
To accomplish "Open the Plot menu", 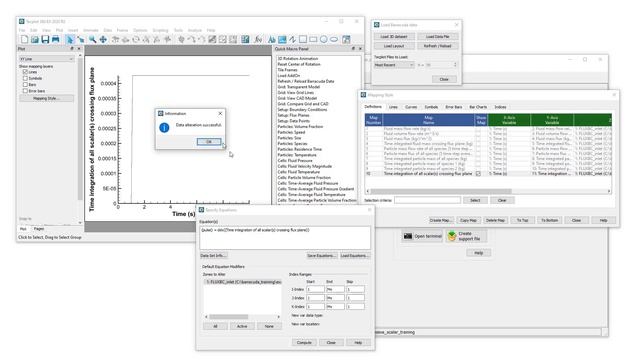I will pyautogui.click(x=60, y=30).
